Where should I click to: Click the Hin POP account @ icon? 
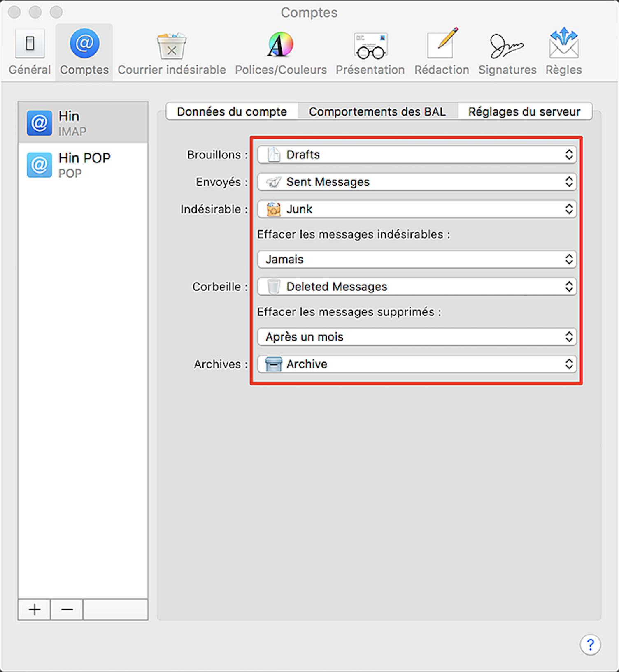40,165
